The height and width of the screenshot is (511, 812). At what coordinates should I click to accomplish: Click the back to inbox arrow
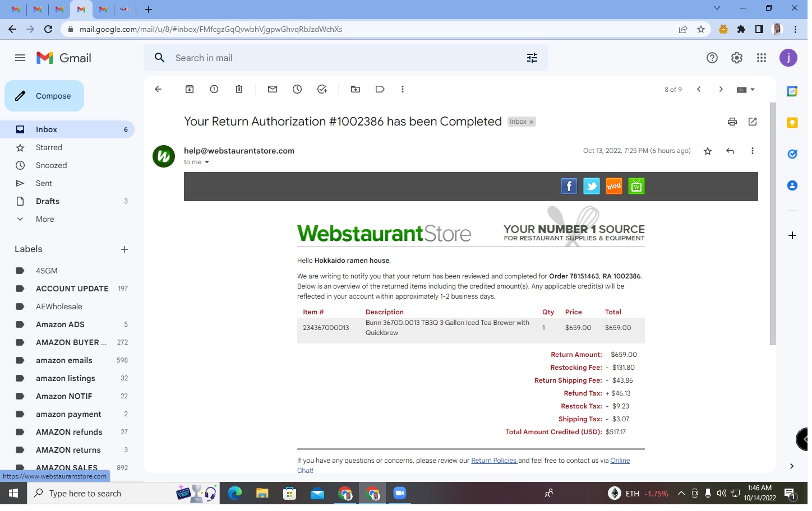[158, 89]
